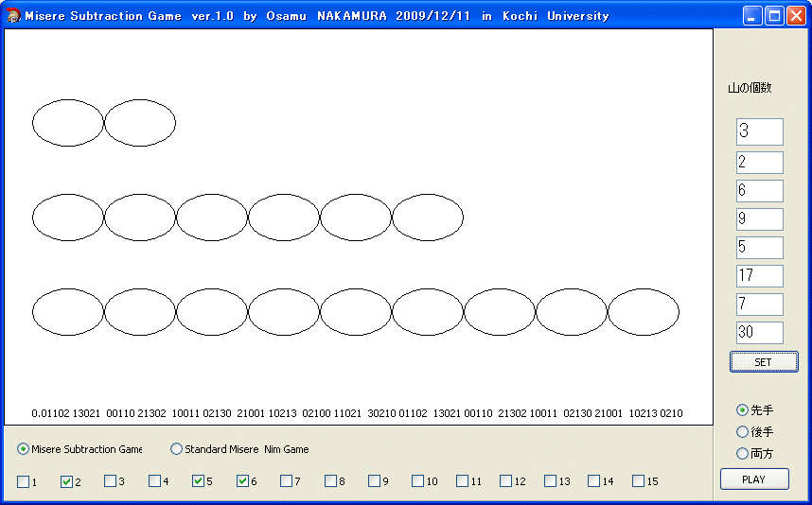Click the fourth stone in the middle pile
Screen dimensions: 812x505
(x=284, y=218)
